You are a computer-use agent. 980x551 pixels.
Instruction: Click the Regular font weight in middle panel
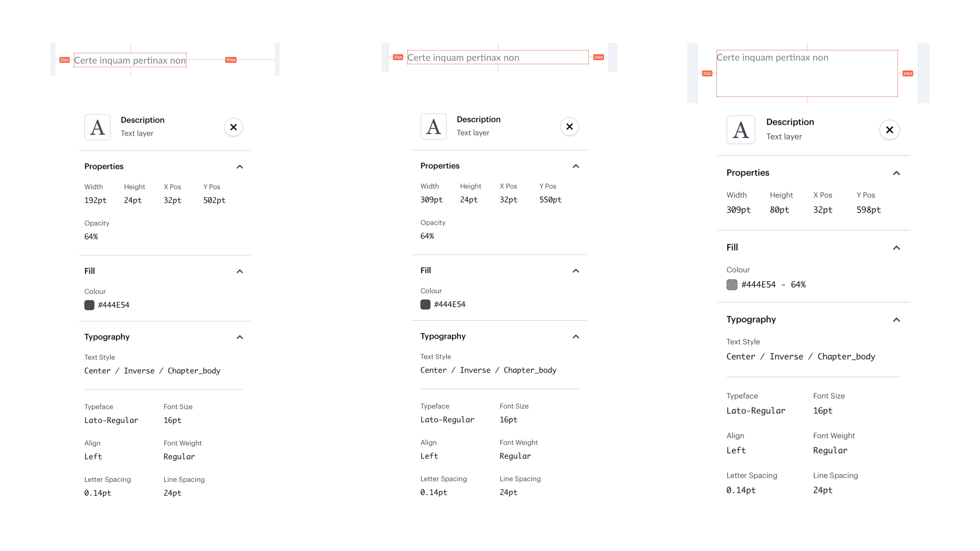pyautogui.click(x=515, y=456)
